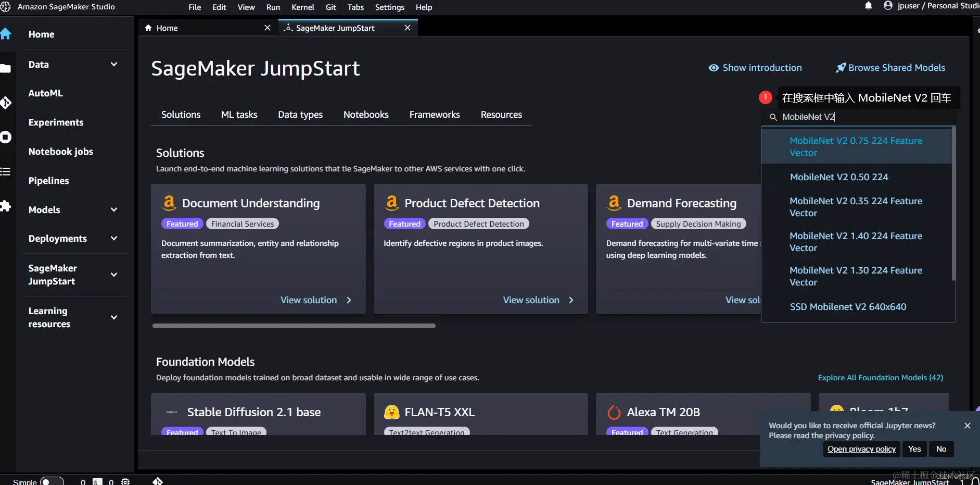Image resolution: width=980 pixels, height=485 pixels.
Task: Click the MobileNet V2 search field
Action: (x=859, y=117)
